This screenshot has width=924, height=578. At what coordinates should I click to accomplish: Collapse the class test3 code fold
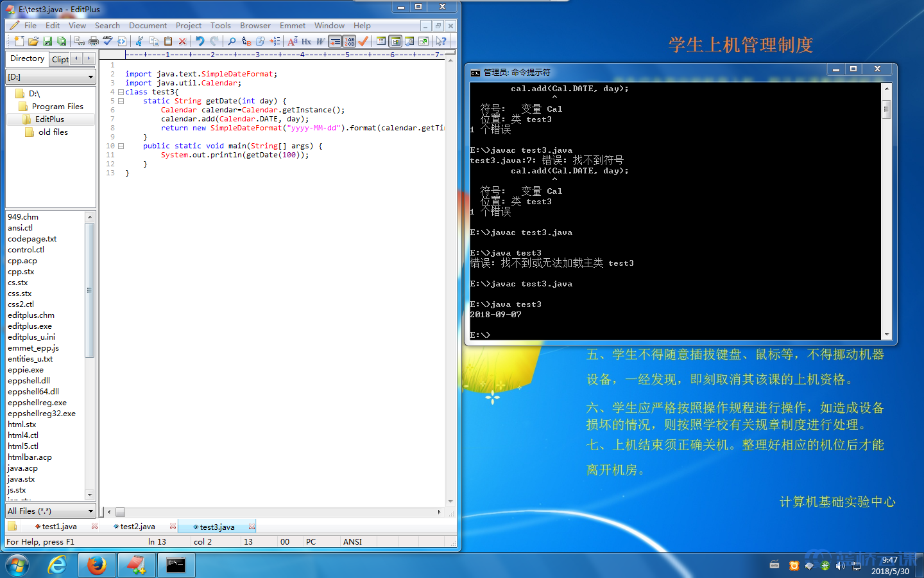(121, 92)
